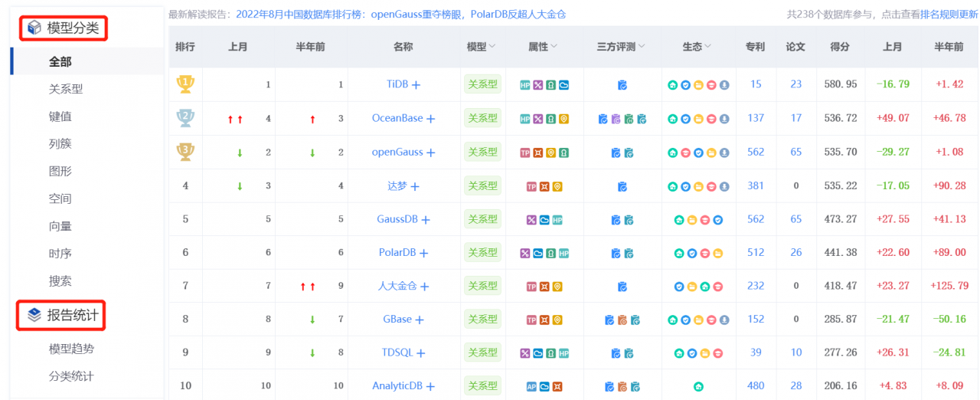Click the orange evaluation badge in GBase row
980x400 pixels.
coord(622,320)
